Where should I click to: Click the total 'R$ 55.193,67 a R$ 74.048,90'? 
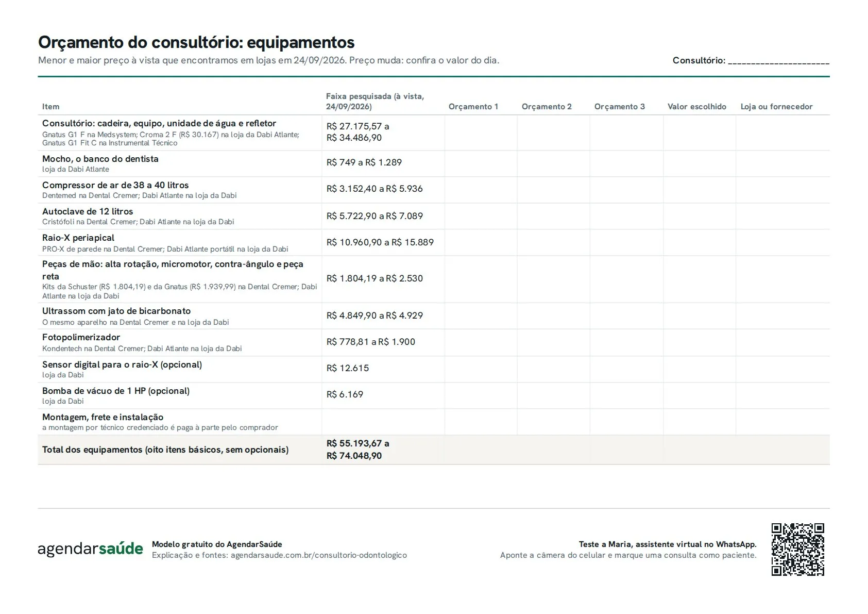click(x=358, y=450)
